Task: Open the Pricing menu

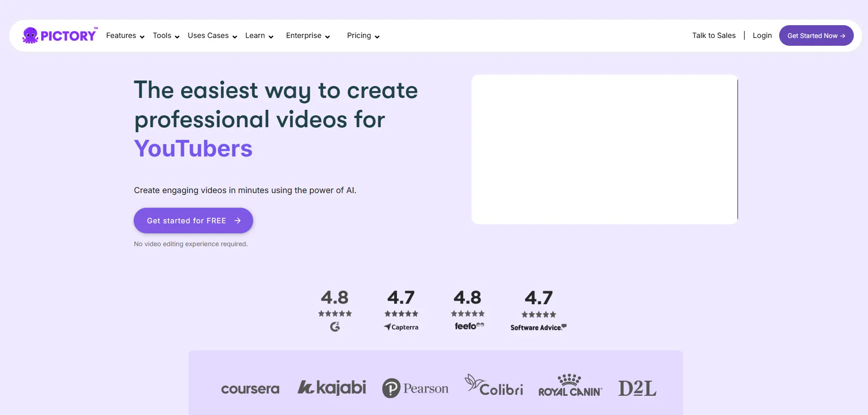Action: coord(359,36)
